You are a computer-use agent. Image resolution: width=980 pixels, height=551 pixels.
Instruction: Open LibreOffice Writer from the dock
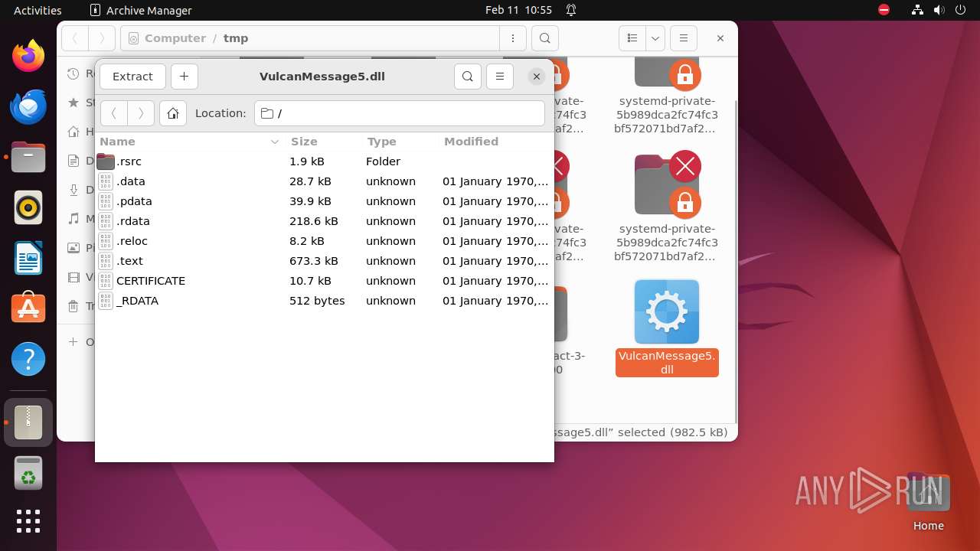28,258
